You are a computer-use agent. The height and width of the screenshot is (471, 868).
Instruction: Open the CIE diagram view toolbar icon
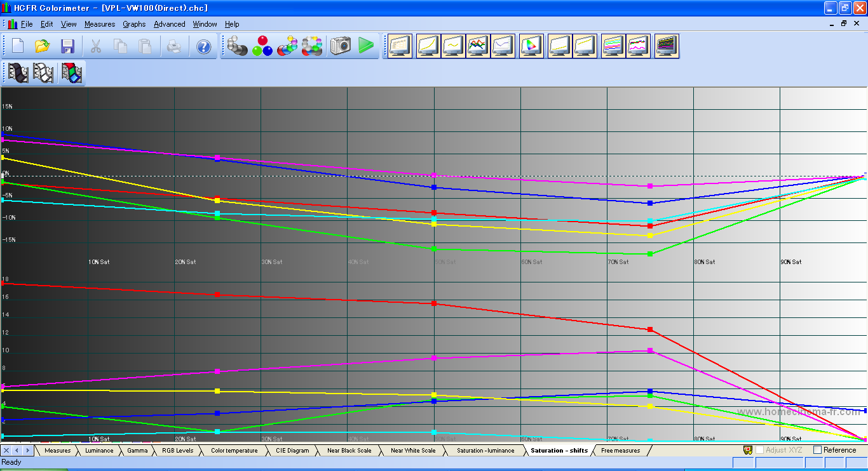click(x=531, y=46)
